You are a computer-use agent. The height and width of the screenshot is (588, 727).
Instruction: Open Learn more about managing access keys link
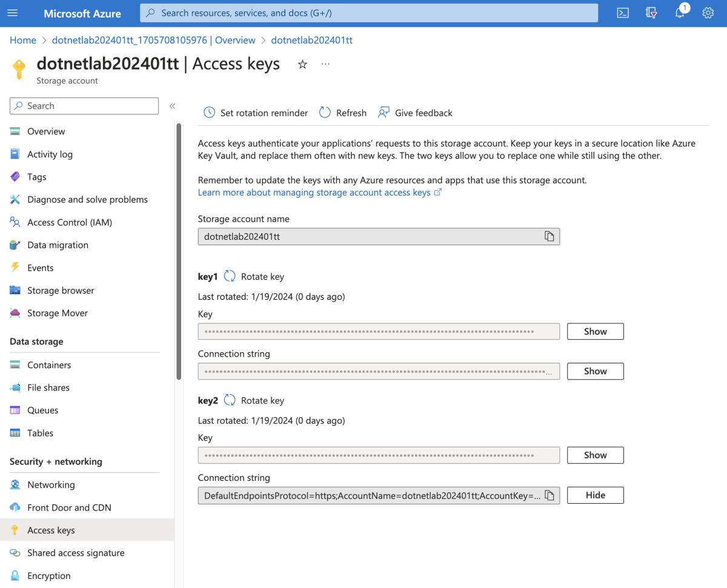pyautogui.click(x=320, y=193)
